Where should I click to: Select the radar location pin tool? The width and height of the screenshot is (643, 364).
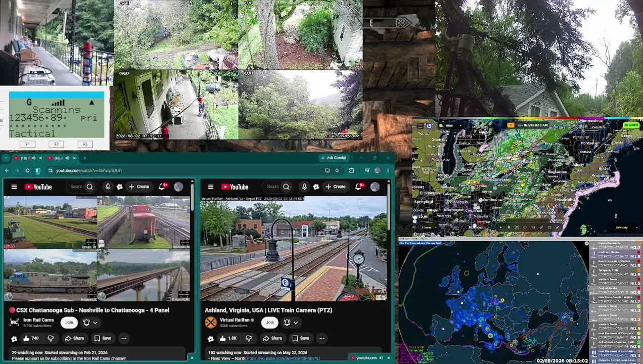[x=509, y=227]
